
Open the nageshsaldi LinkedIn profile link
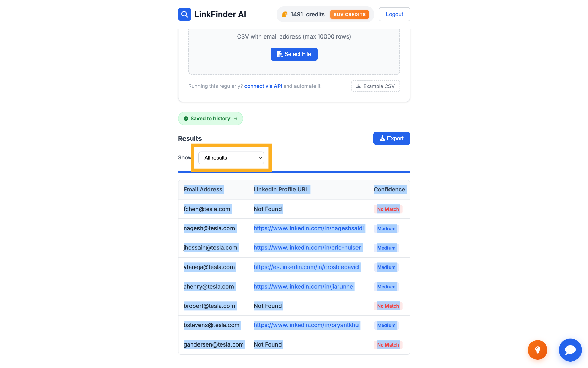tap(308, 228)
